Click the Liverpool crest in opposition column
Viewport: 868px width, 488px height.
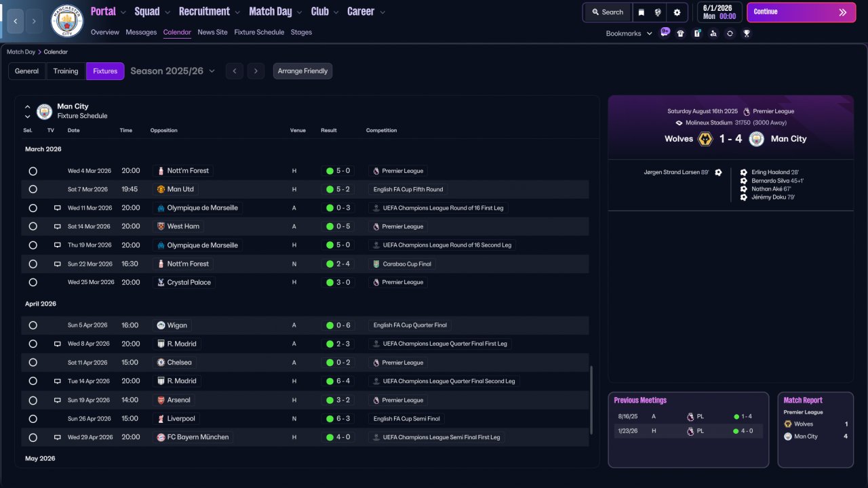161,418
